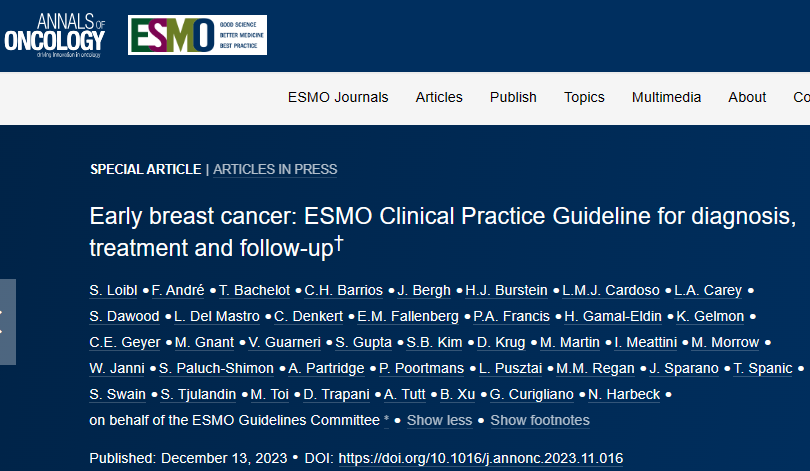Expand the Publish navigation menu
Viewport: 810px width, 471px height.
[513, 97]
